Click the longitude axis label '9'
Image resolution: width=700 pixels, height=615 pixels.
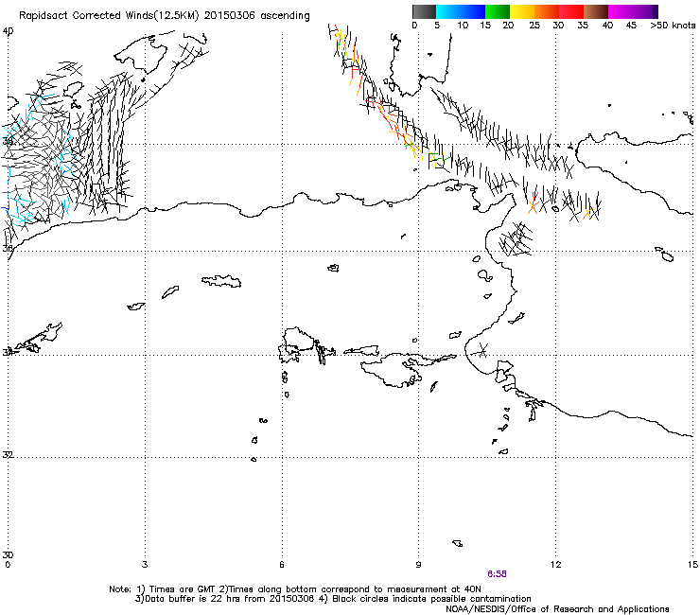coord(418,565)
